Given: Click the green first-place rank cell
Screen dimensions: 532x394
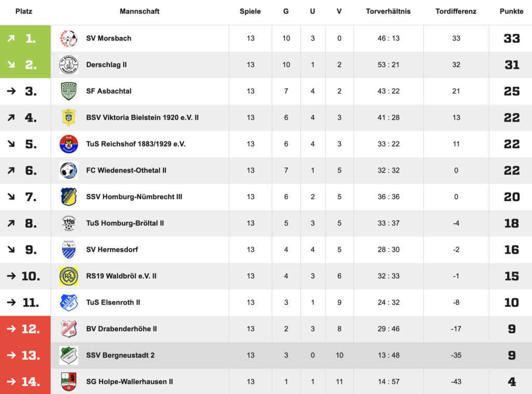Looking at the screenshot, I should point(25,38).
